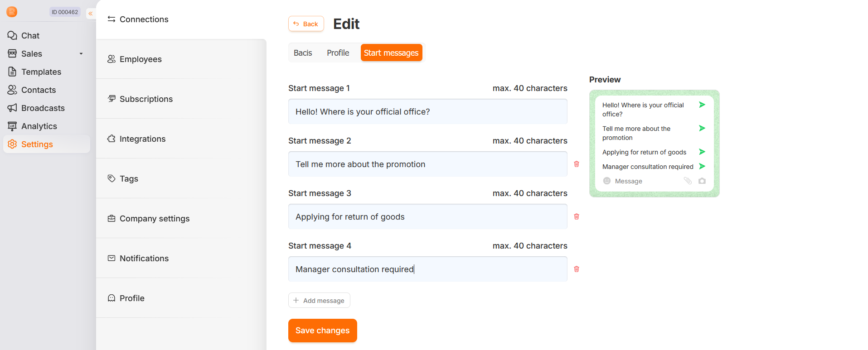Open Integrations in settings menu
The height and width of the screenshot is (350, 868).
pyautogui.click(x=142, y=139)
